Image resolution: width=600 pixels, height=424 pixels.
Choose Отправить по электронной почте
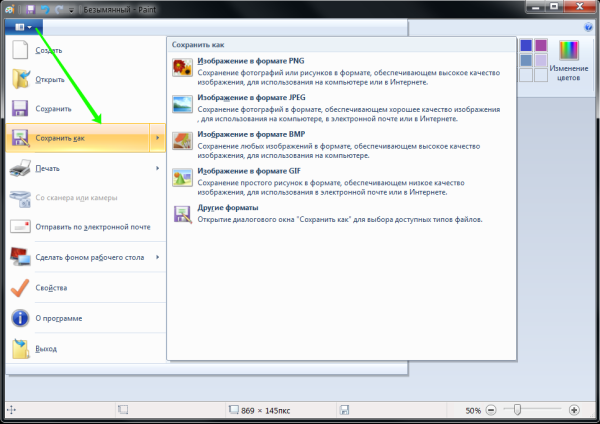tap(86, 227)
